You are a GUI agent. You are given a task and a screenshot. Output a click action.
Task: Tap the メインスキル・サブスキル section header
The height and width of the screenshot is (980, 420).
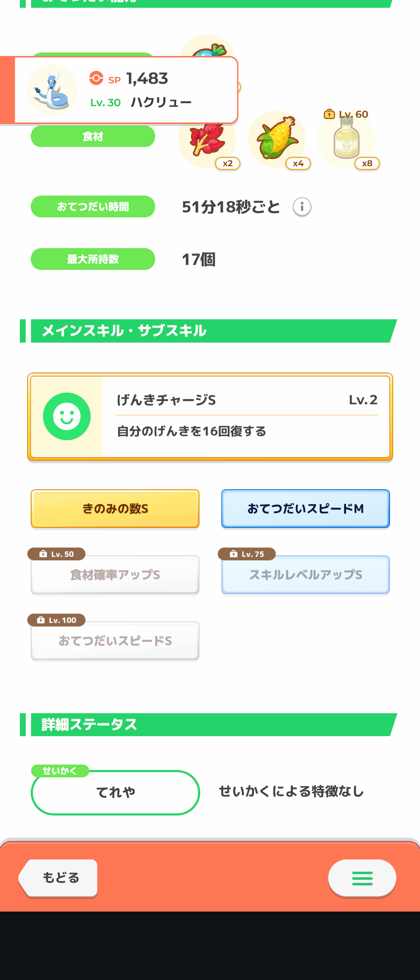point(208,331)
